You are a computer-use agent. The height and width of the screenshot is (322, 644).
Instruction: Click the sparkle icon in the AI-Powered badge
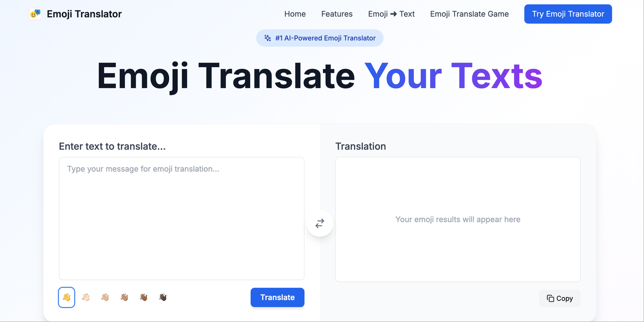[267, 38]
